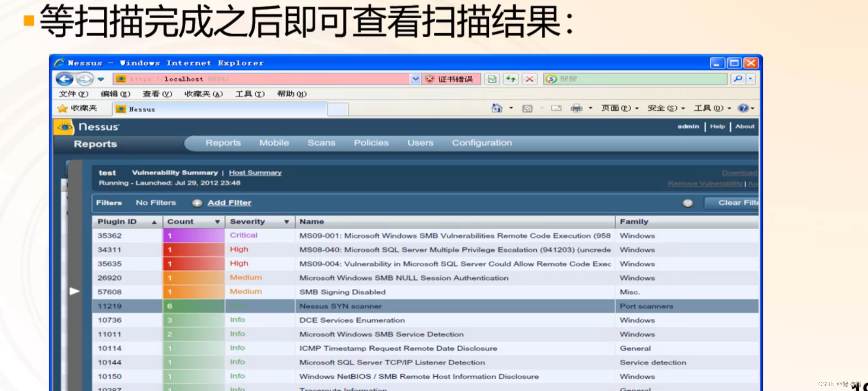Expand the address bar URL history dropdown
The image size is (868, 391).
pyautogui.click(x=415, y=79)
